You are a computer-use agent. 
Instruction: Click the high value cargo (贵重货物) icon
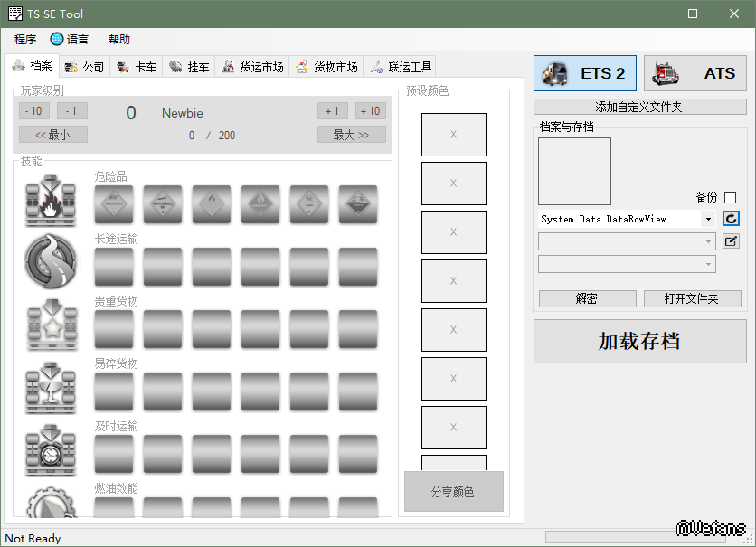tap(51, 324)
